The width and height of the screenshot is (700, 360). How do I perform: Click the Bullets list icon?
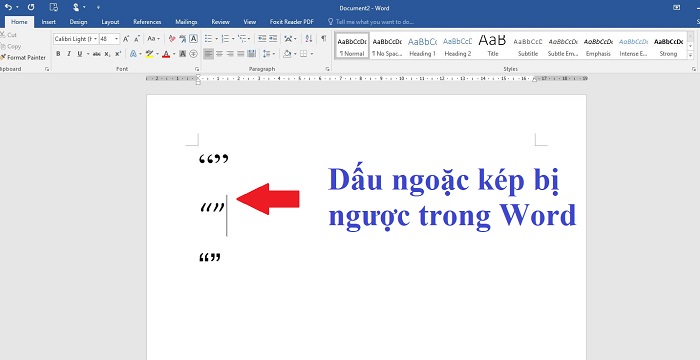[x=208, y=39]
